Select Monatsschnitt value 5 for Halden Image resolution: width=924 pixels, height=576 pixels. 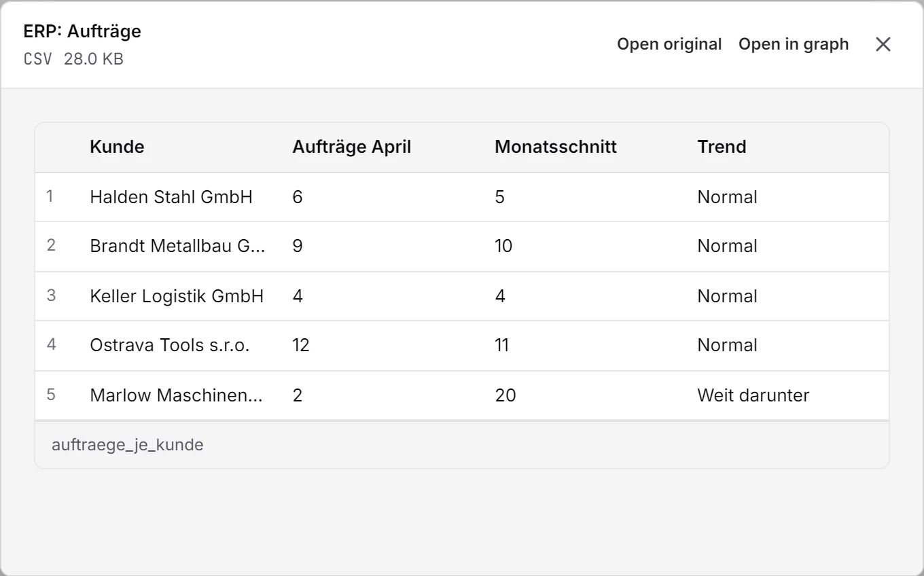(500, 197)
